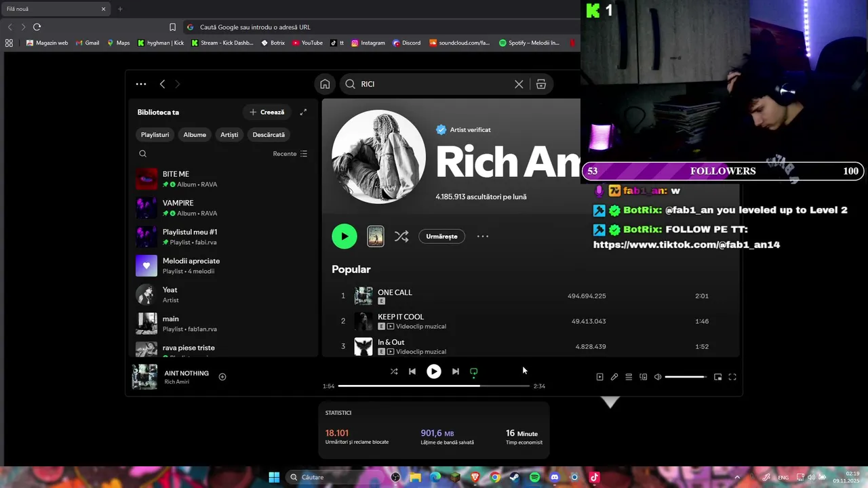The image size is (868, 488).
Task: Click now playing AINT NOTHING cover art
Action: coord(144,377)
